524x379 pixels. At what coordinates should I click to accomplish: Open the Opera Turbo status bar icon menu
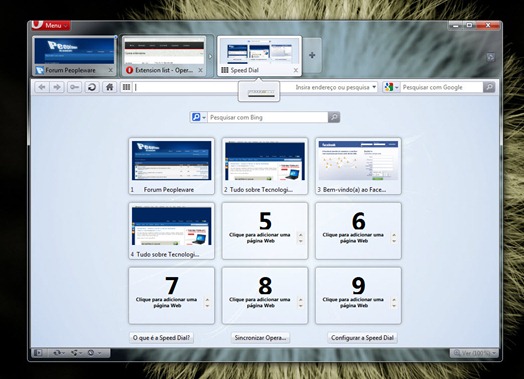point(94,353)
